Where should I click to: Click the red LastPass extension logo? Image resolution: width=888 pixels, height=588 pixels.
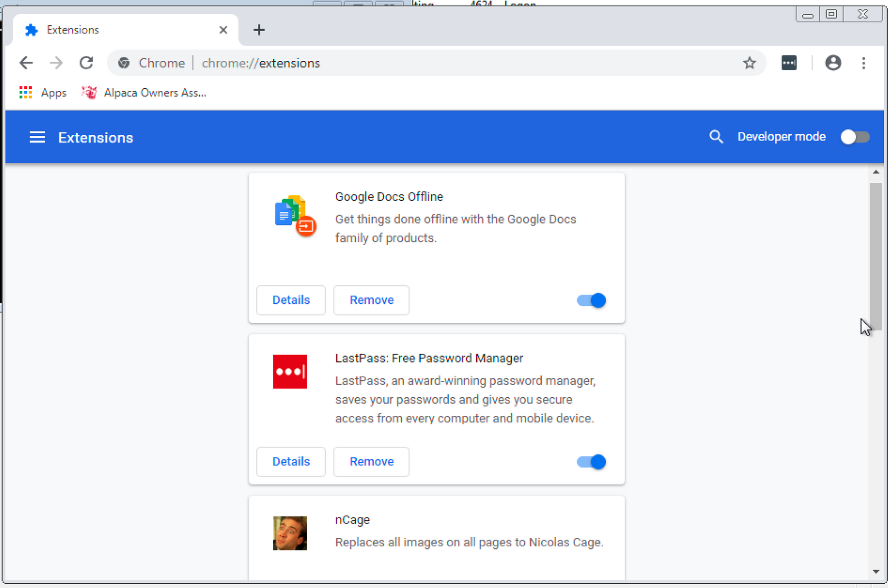coord(290,371)
